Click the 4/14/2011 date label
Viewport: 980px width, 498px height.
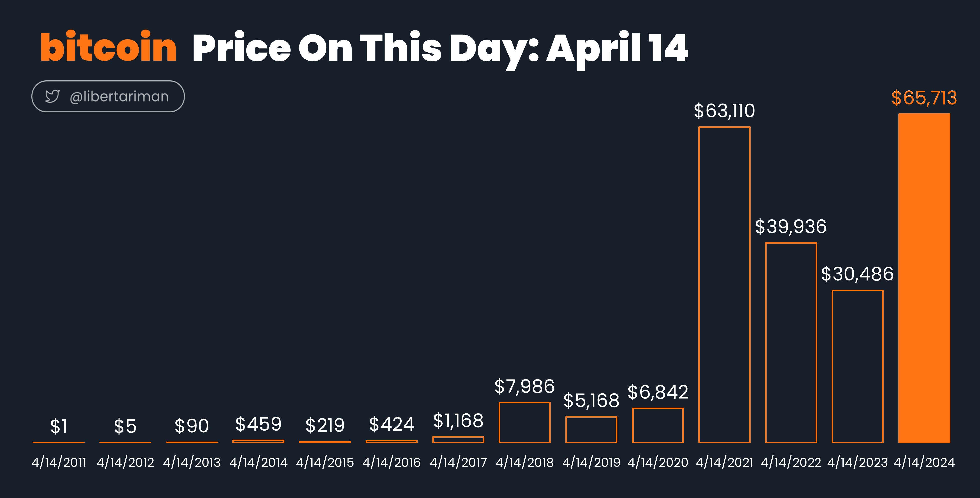click(59, 462)
